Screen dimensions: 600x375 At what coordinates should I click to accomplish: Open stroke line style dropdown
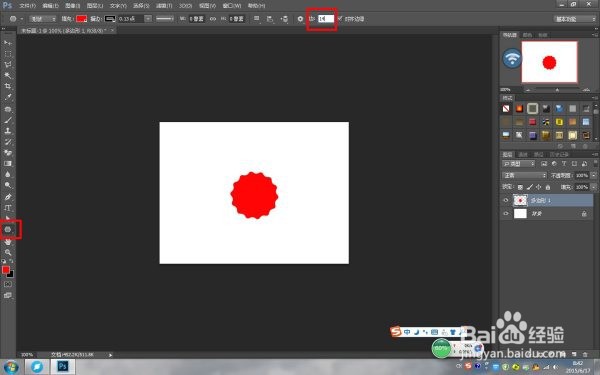tap(165, 19)
